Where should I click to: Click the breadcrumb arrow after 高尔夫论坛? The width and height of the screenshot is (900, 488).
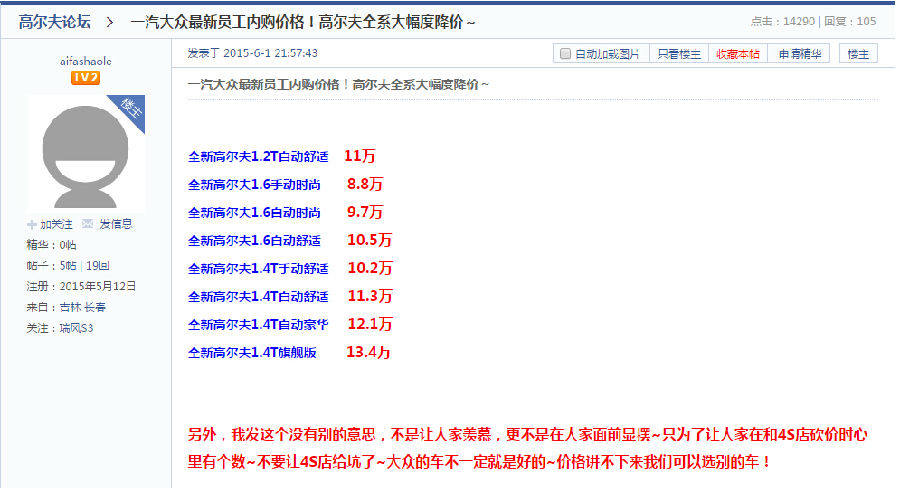coord(108,21)
